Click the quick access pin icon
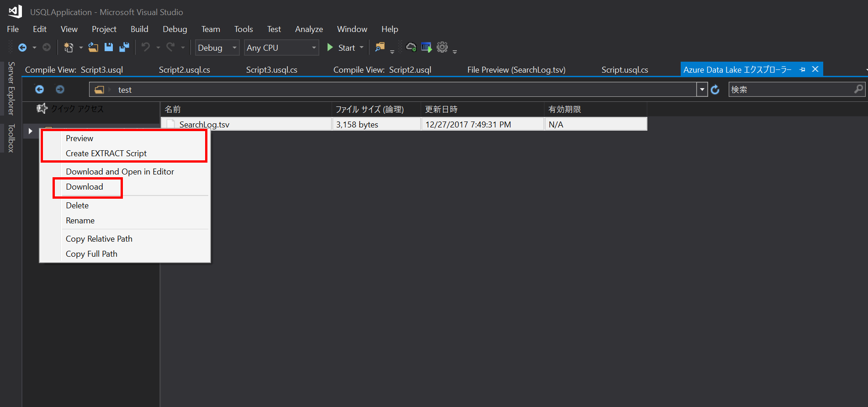 pos(42,109)
